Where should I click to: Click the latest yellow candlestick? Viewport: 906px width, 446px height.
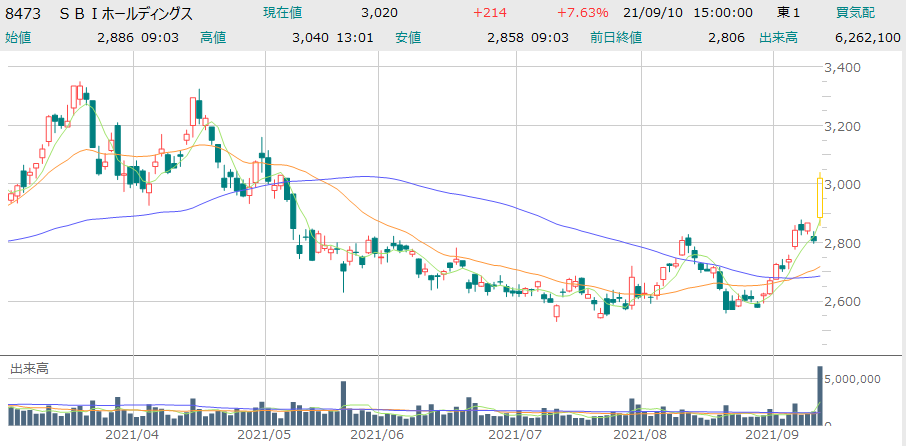[821, 196]
